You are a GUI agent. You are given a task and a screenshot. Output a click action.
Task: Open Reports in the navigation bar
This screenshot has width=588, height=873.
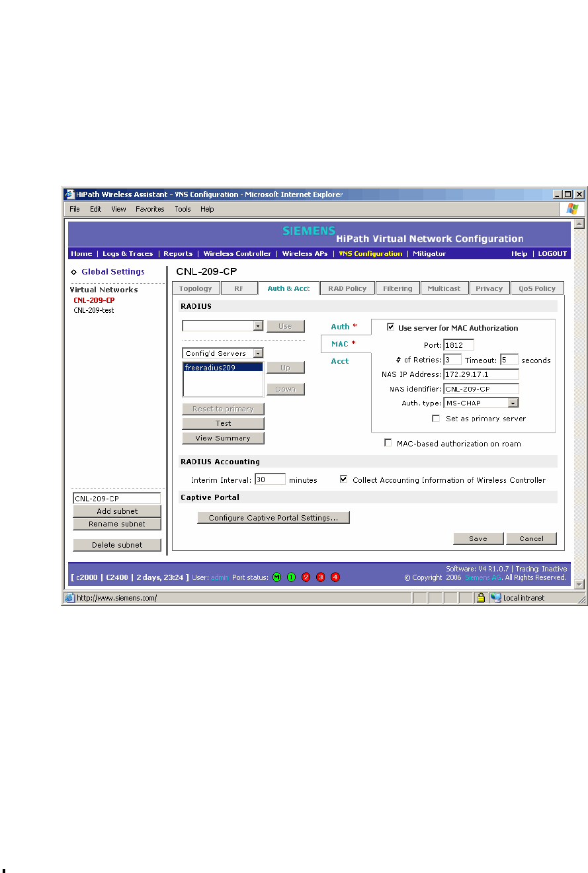(178, 254)
